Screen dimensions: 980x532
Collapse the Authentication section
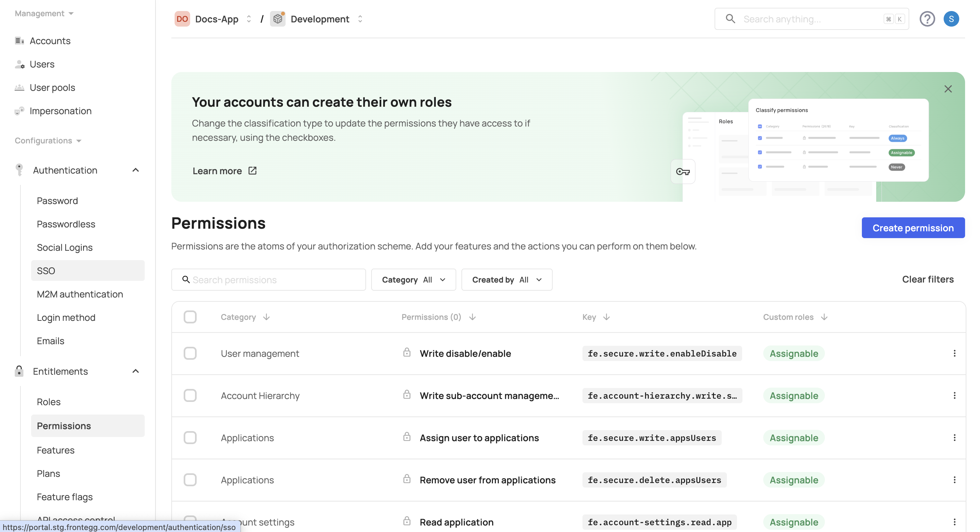(x=135, y=170)
